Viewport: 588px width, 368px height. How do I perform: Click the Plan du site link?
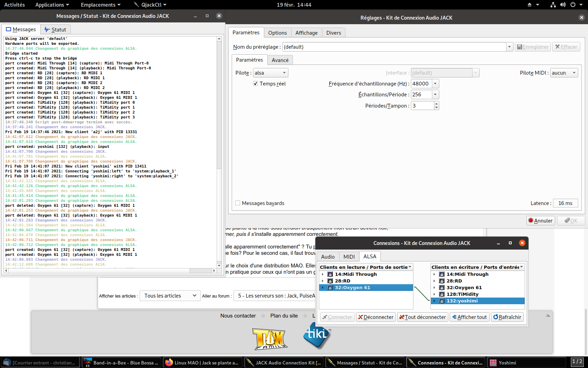[284, 316]
